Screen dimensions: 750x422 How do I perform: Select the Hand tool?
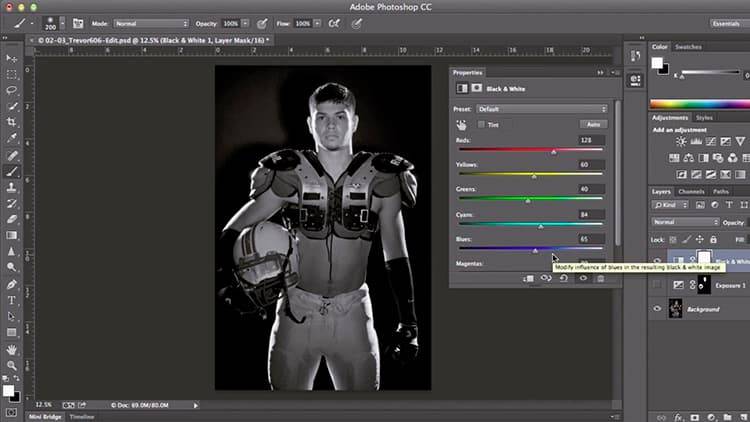click(x=11, y=350)
